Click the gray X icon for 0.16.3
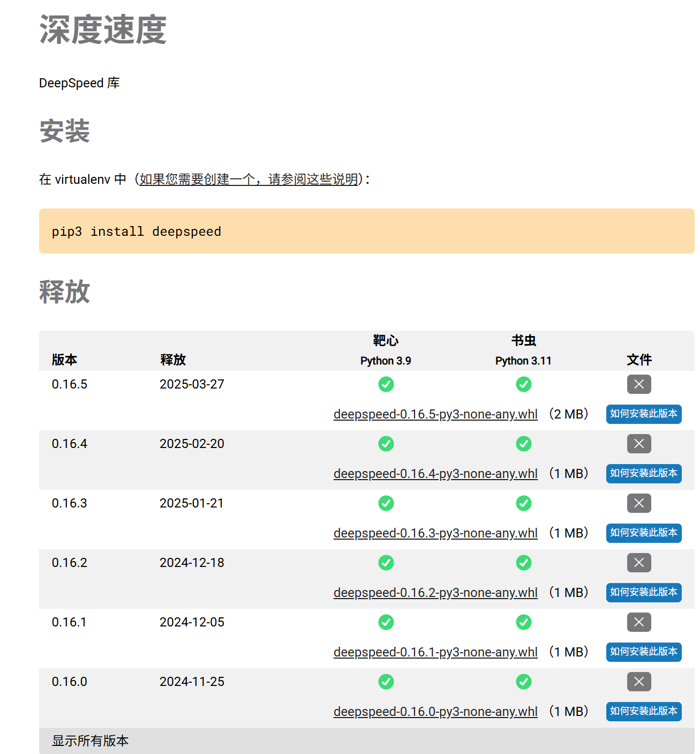 [x=639, y=503]
